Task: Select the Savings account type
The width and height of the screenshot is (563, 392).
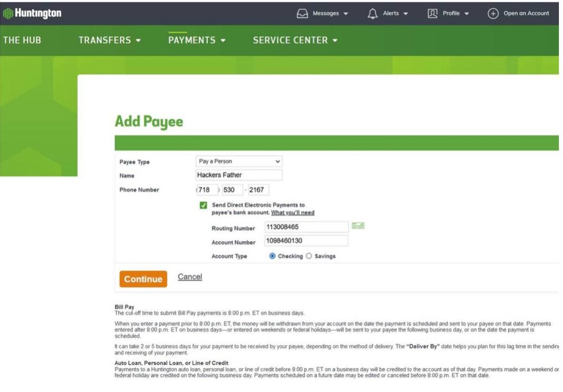Action: [309, 256]
